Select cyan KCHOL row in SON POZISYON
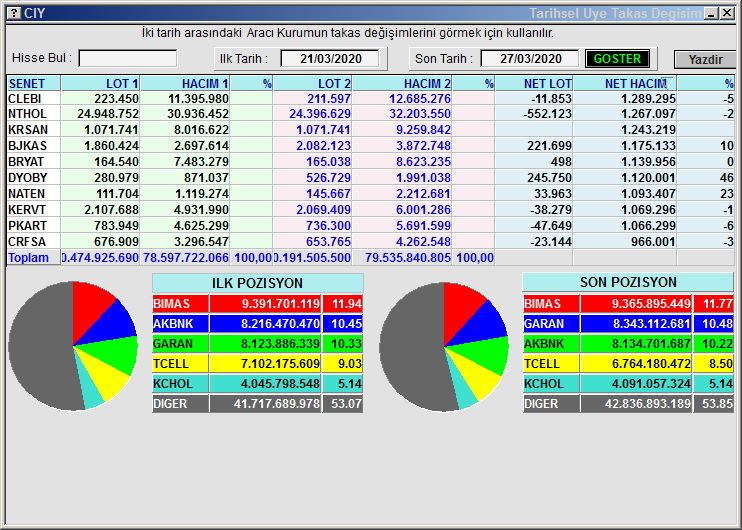 pos(628,383)
